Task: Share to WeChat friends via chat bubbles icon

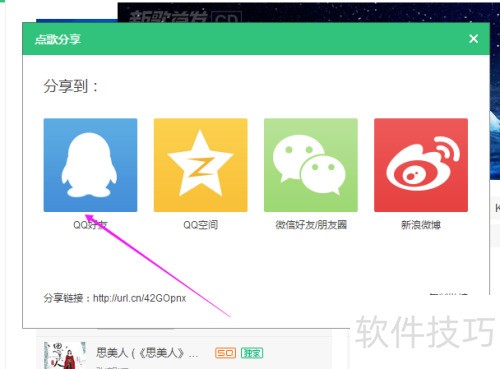Action: pos(311,165)
